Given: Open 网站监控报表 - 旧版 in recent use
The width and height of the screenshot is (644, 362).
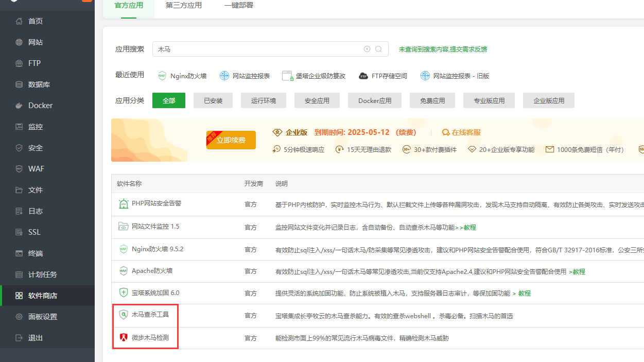Looking at the screenshot, I should [x=461, y=76].
